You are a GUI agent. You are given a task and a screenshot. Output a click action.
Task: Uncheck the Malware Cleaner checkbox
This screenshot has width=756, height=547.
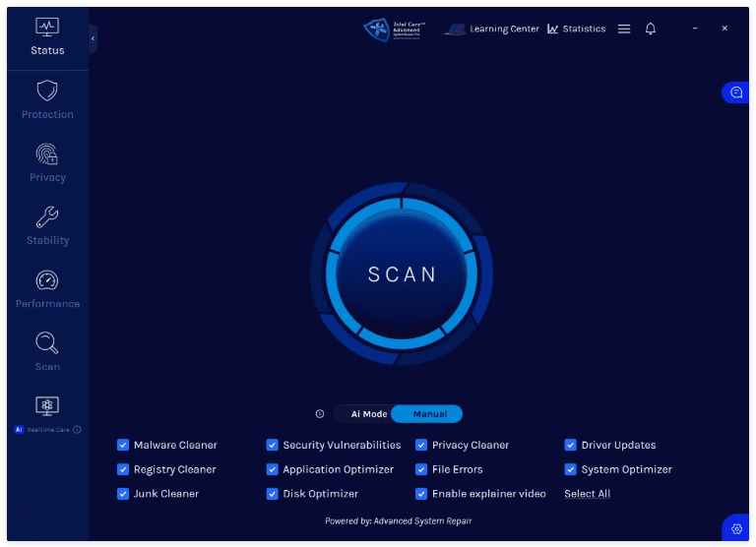click(x=123, y=445)
